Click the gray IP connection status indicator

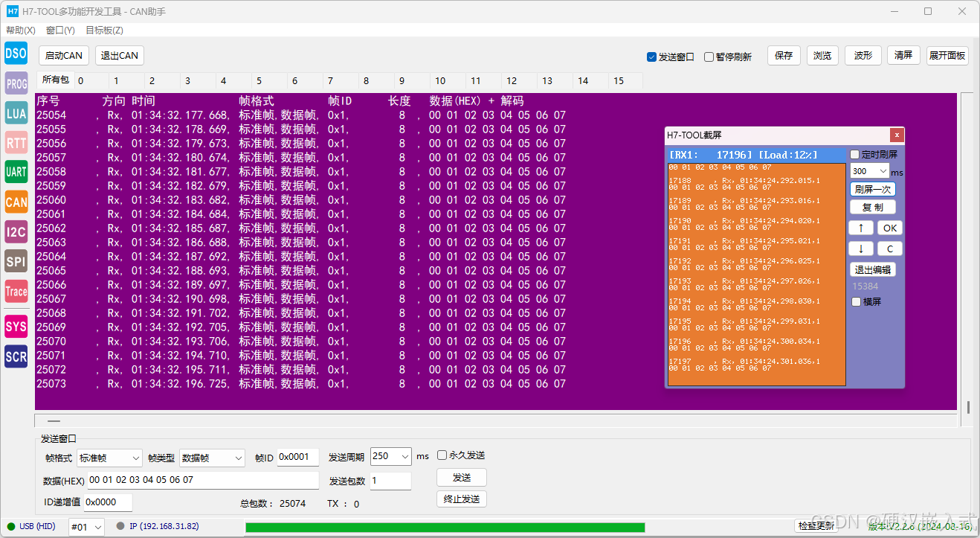(120, 526)
